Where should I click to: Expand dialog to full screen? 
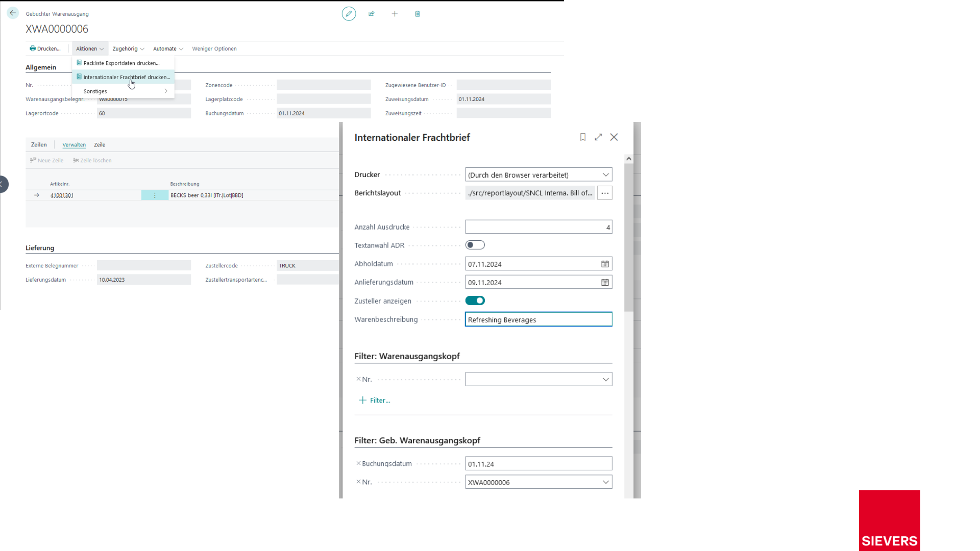(x=598, y=137)
